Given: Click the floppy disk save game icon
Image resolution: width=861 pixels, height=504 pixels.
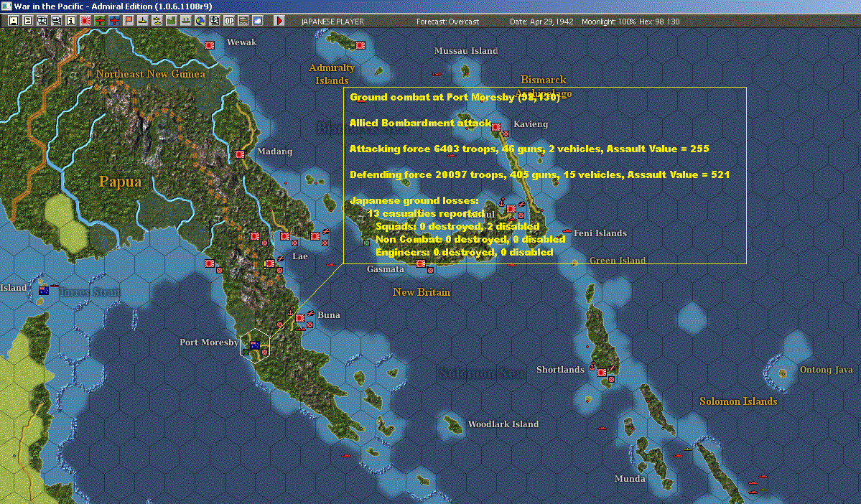Looking at the screenshot, I should [13, 21].
